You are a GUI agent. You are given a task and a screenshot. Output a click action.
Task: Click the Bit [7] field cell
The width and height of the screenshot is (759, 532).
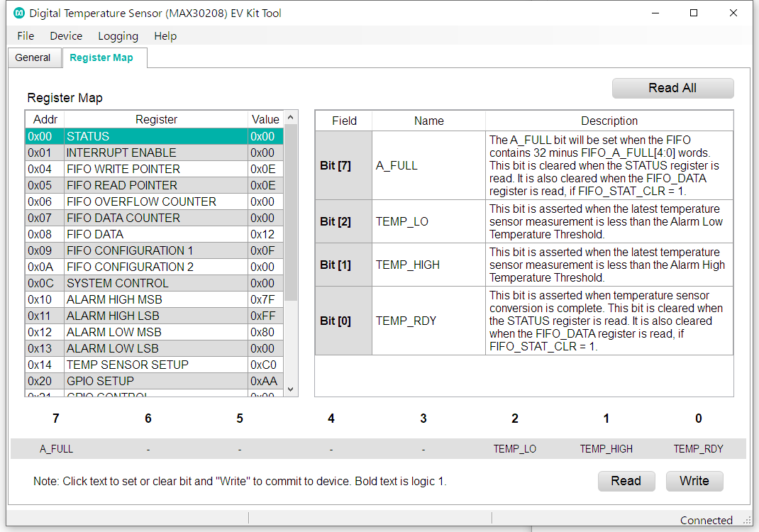[x=344, y=165]
